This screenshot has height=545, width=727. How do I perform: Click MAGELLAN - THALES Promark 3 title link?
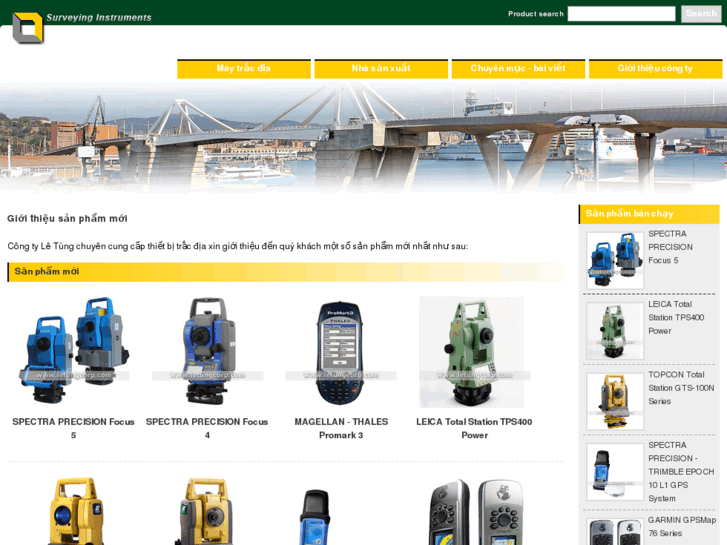[341, 428]
